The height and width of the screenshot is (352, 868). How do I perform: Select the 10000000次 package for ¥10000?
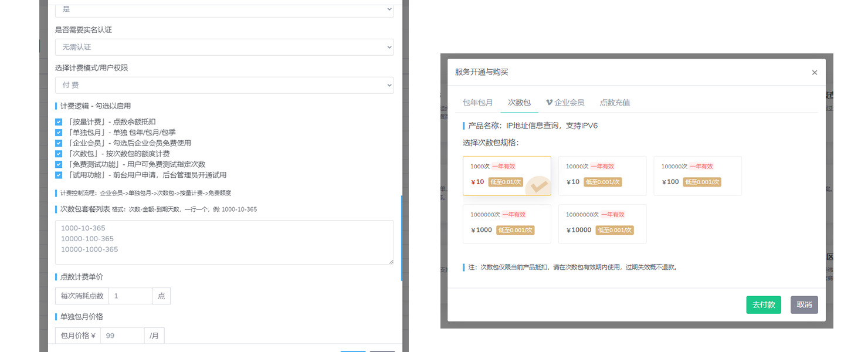[602, 224]
